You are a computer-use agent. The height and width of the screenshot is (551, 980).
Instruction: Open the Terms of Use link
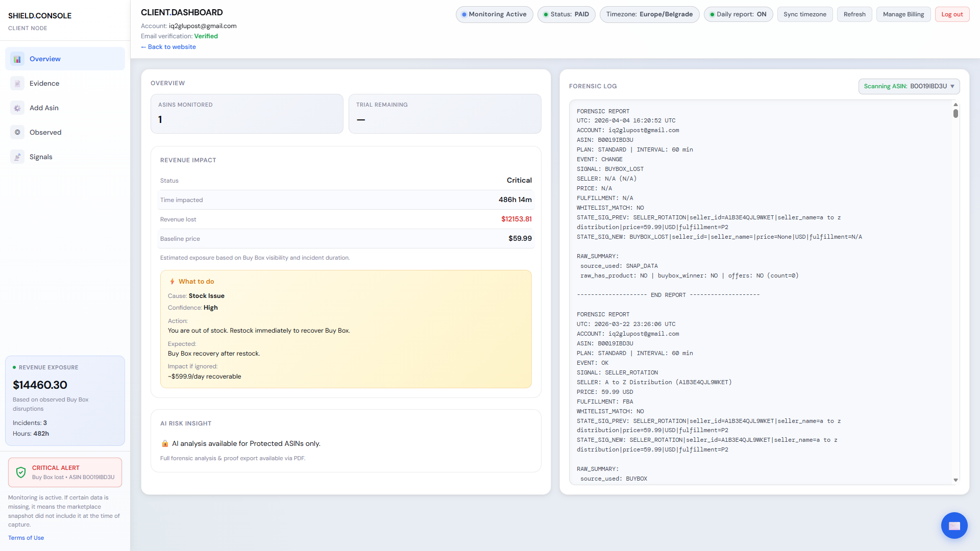pyautogui.click(x=26, y=538)
